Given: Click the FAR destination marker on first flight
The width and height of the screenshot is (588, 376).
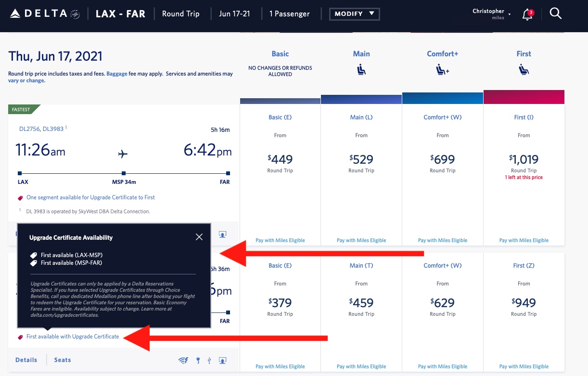Looking at the screenshot, I should (x=228, y=173).
